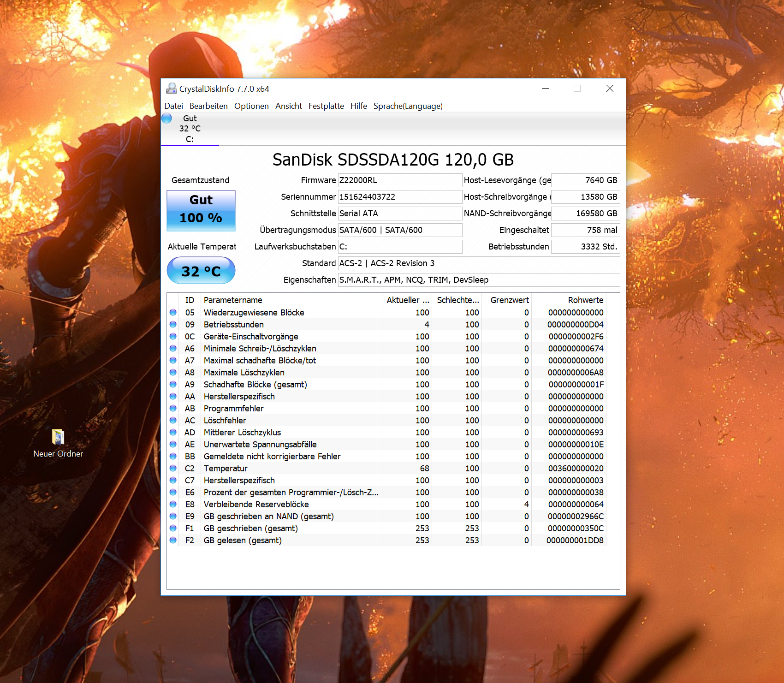The height and width of the screenshot is (683, 784).
Task: Click status dot for Gemeldete nicht korrigierbare Fehler
Action: (x=173, y=456)
